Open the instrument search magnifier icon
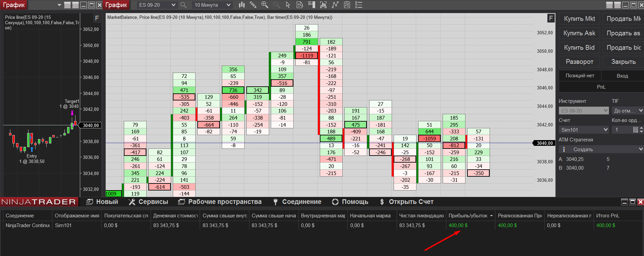 click(x=183, y=5)
